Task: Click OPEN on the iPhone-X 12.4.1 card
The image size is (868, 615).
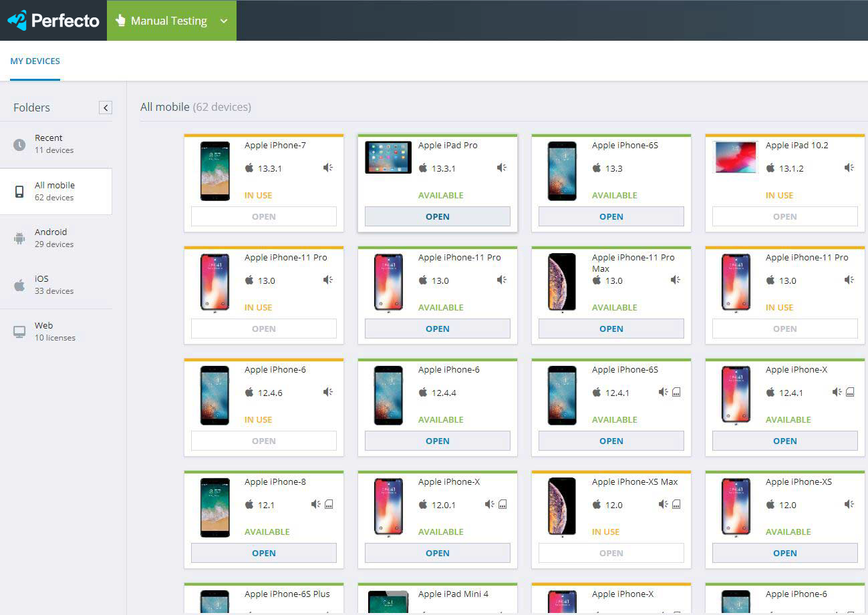Action: [x=785, y=441]
